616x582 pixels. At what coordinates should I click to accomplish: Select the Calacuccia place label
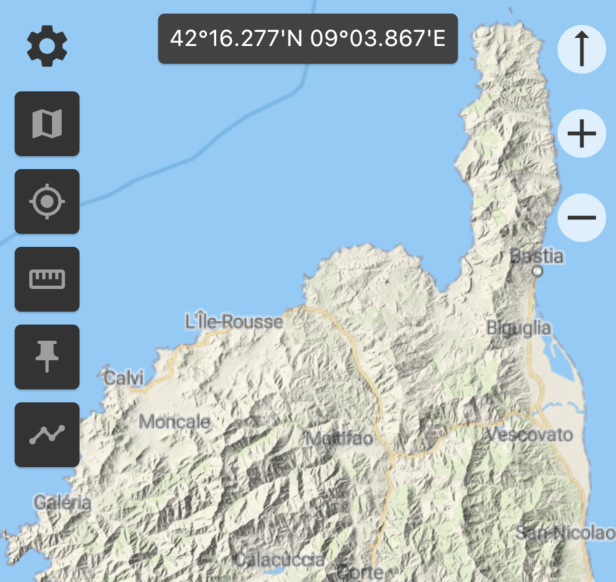pos(279,559)
